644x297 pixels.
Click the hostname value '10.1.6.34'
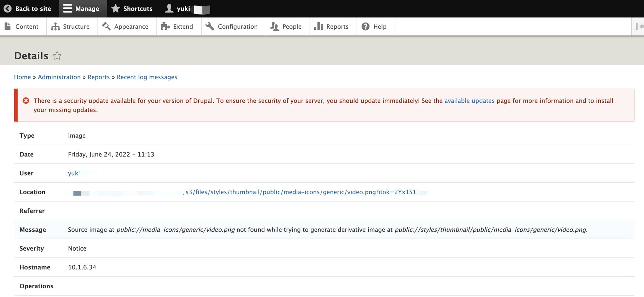tap(82, 267)
